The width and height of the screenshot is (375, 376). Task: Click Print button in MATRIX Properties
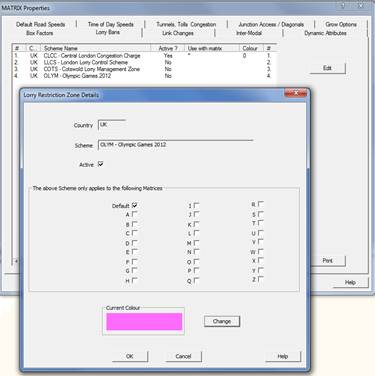pyautogui.click(x=327, y=260)
